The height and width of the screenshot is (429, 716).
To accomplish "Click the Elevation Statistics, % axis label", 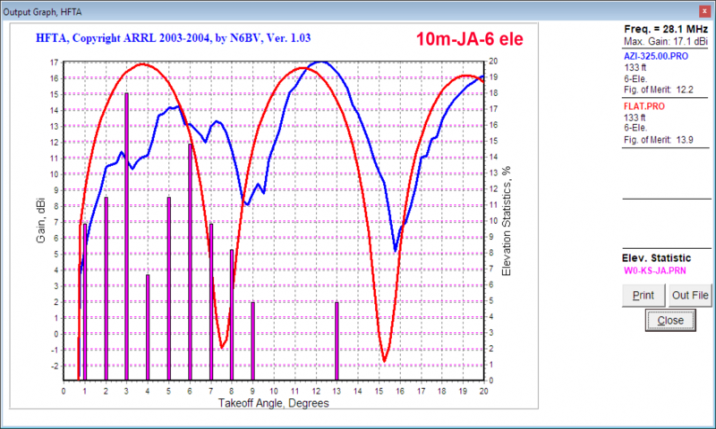I will click(509, 221).
